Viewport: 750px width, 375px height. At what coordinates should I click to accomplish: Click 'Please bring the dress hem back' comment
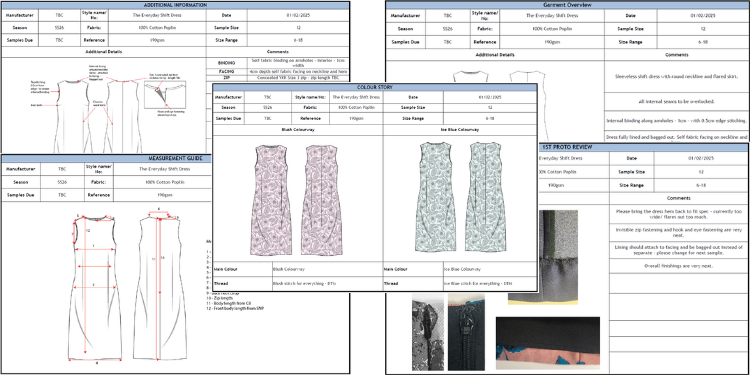tap(679, 214)
